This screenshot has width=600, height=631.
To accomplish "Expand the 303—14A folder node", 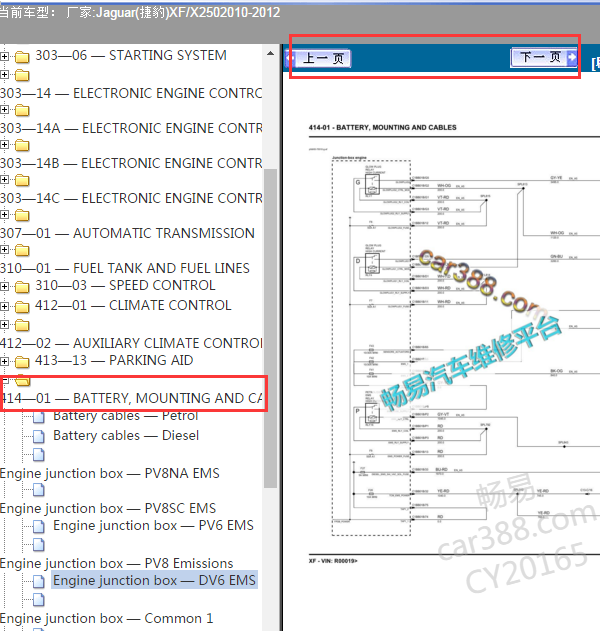I will (x=4, y=109).
